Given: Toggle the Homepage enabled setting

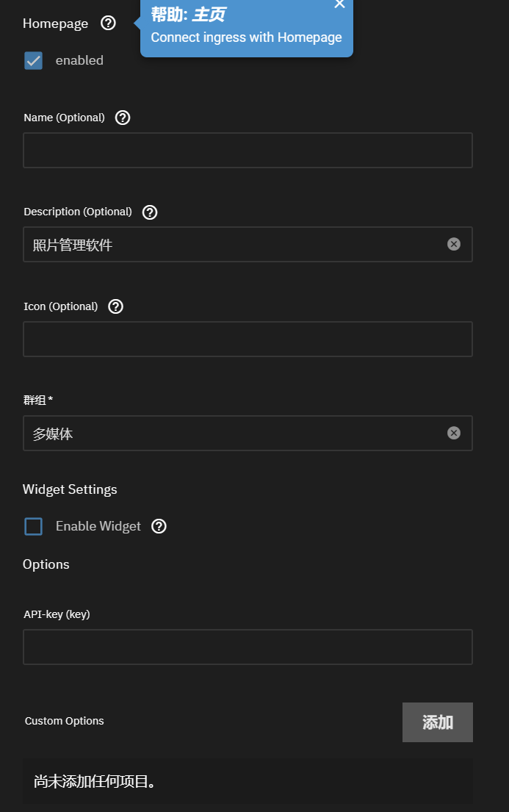Looking at the screenshot, I should coord(32,60).
